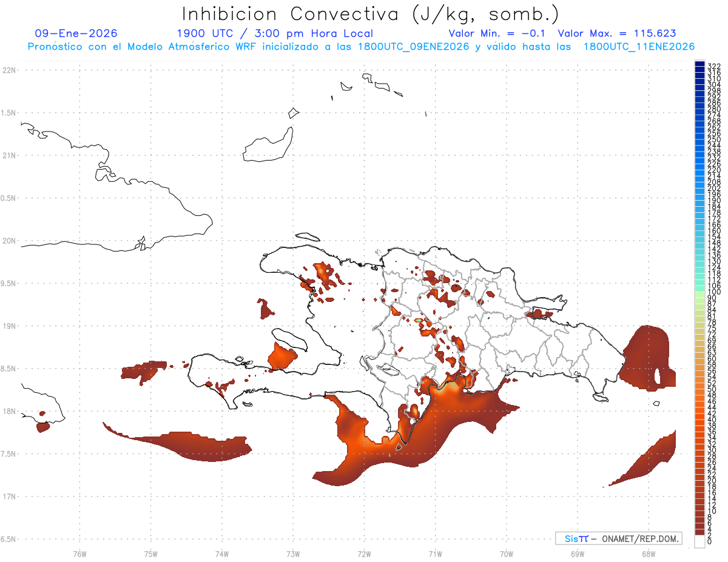
Task: Click the '100' value on the color scale
Action: [x=714, y=292]
